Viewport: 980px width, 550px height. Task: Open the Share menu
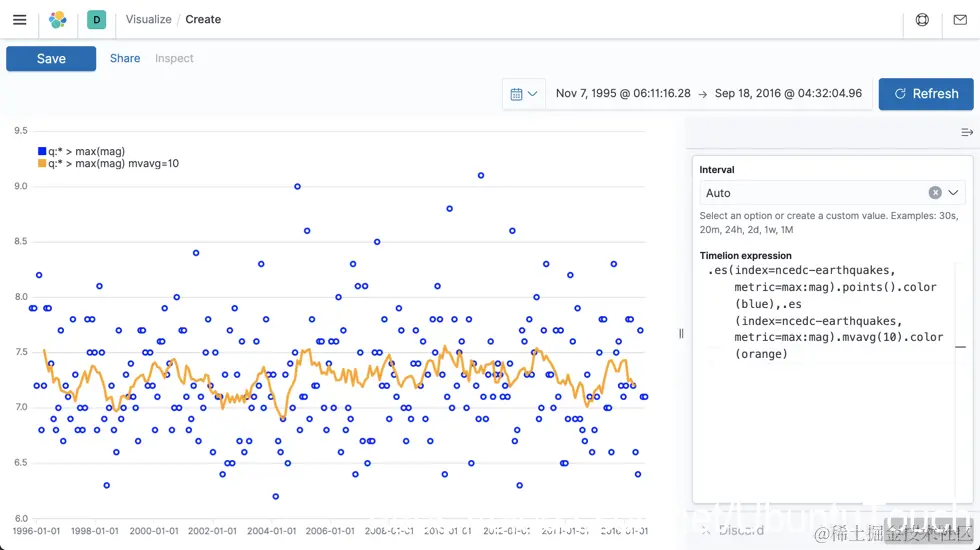(125, 58)
